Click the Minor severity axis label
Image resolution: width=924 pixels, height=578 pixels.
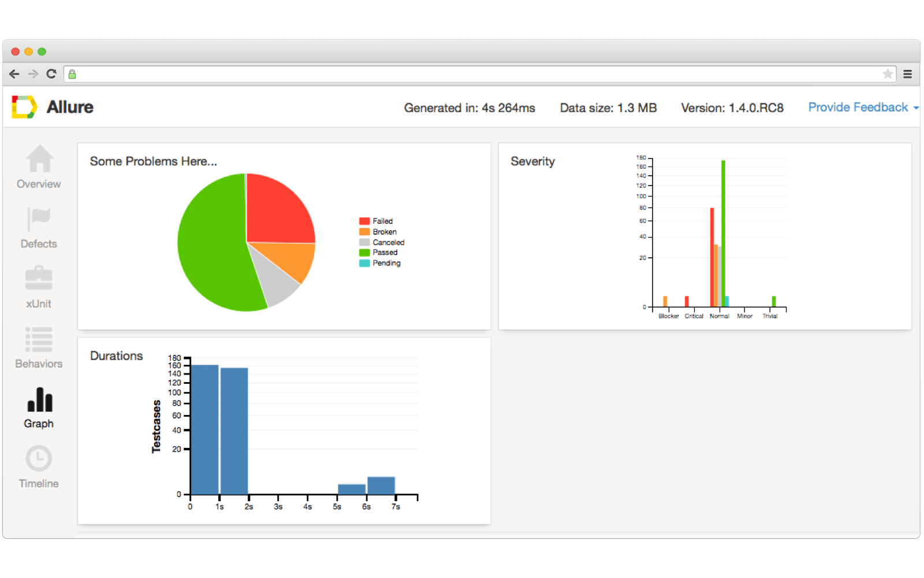[745, 316]
